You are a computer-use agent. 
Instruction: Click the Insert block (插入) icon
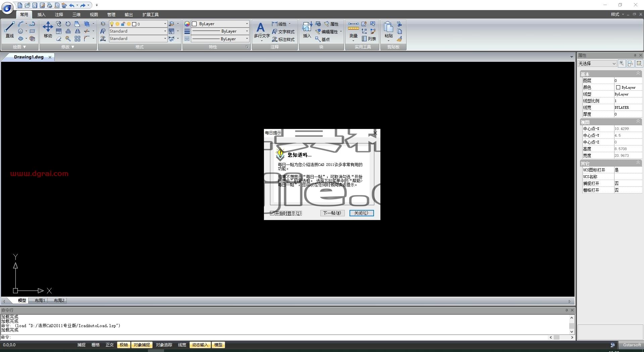pyautogui.click(x=307, y=30)
